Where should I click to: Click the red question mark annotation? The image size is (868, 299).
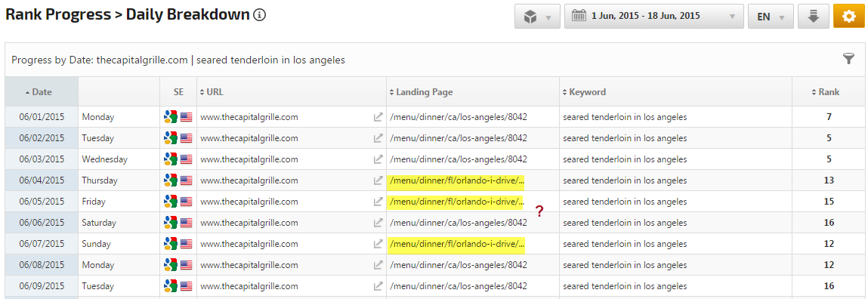coord(539,211)
